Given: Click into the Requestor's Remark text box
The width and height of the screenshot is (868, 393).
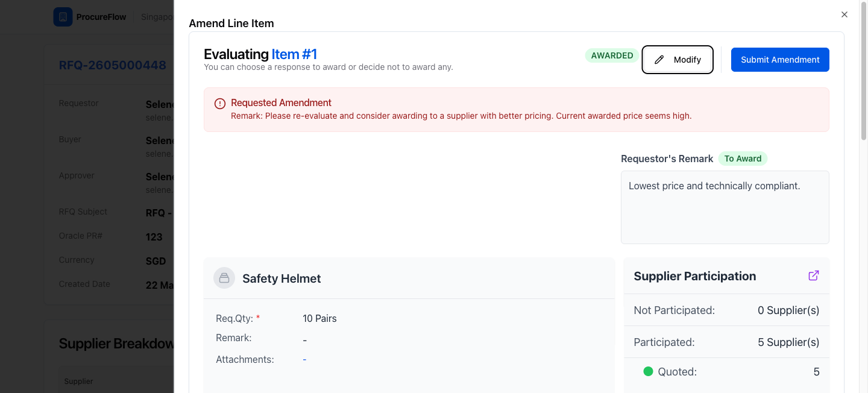Looking at the screenshot, I should tap(725, 207).
